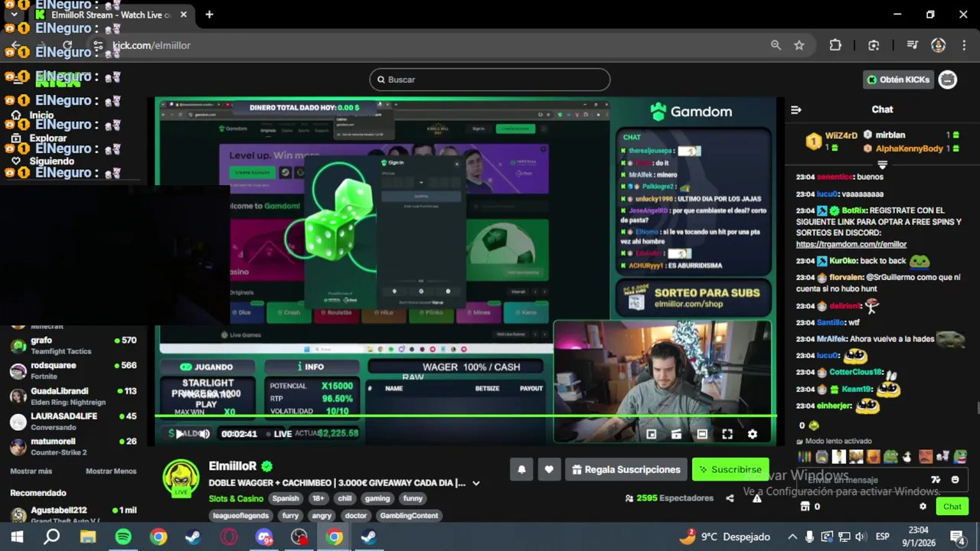
Task: Bookmark this page with the star icon
Action: pos(799,45)
